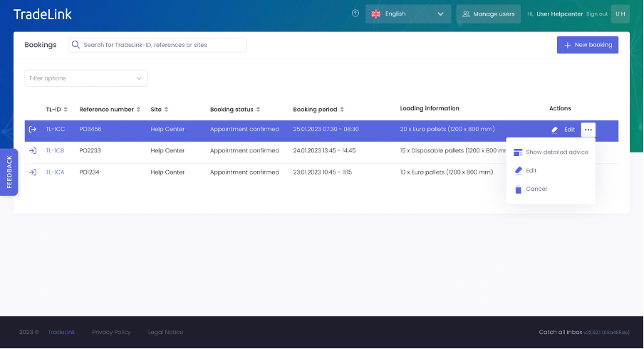The image size is (644, 349).
Task: Click the help question mark icon
Action: 355,14
